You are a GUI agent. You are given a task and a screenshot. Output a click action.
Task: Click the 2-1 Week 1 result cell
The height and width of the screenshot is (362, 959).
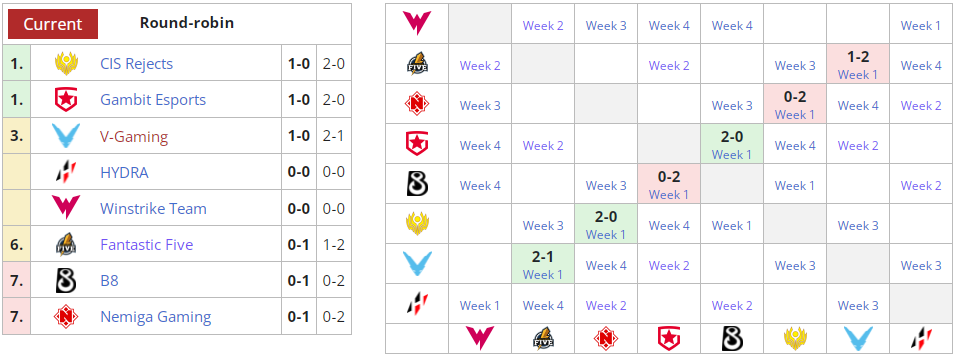point(543,265)
